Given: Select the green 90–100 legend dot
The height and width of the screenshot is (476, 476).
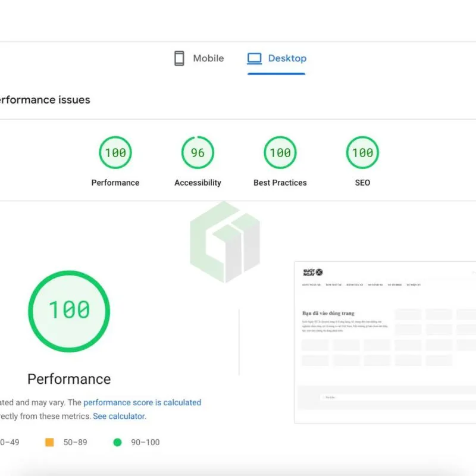Looking at the screenshot, I should pyautogui.click(x=117, y=442).
